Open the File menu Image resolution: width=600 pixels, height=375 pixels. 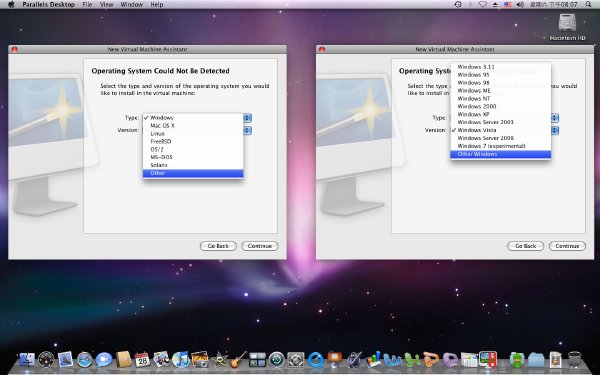click(x=87, y=5)
